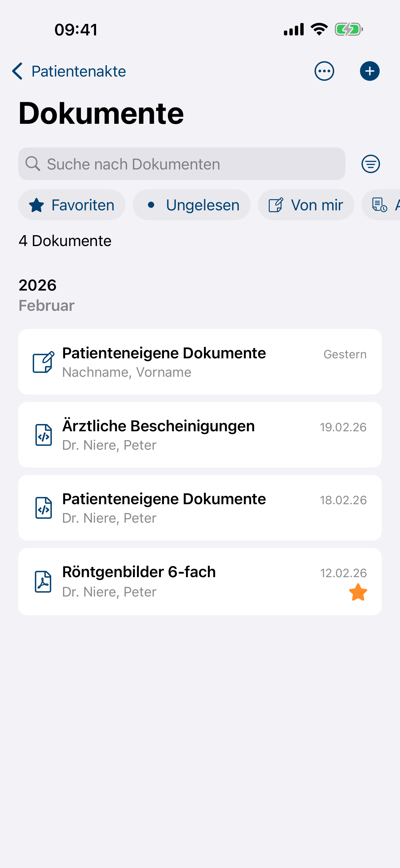Open Patienteneigene Dokumente dated 18.02.26
The image size is (400, 868).
(200, 508)
